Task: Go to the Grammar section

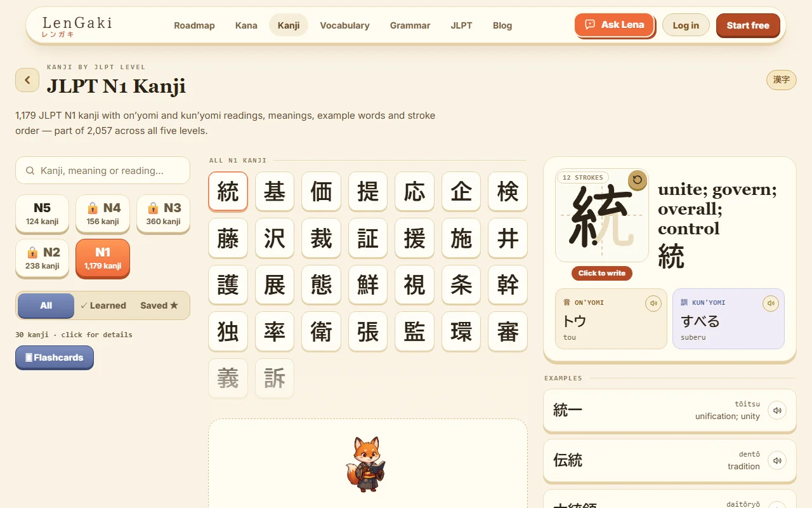Action: (x=410, y=25)
